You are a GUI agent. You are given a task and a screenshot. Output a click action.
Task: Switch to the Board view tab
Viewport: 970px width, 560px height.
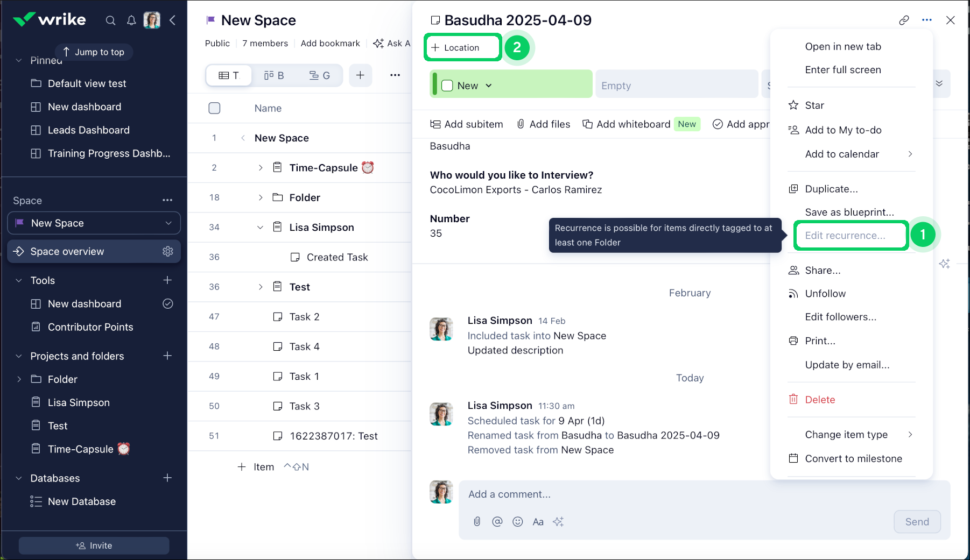(x=274, y=75)
